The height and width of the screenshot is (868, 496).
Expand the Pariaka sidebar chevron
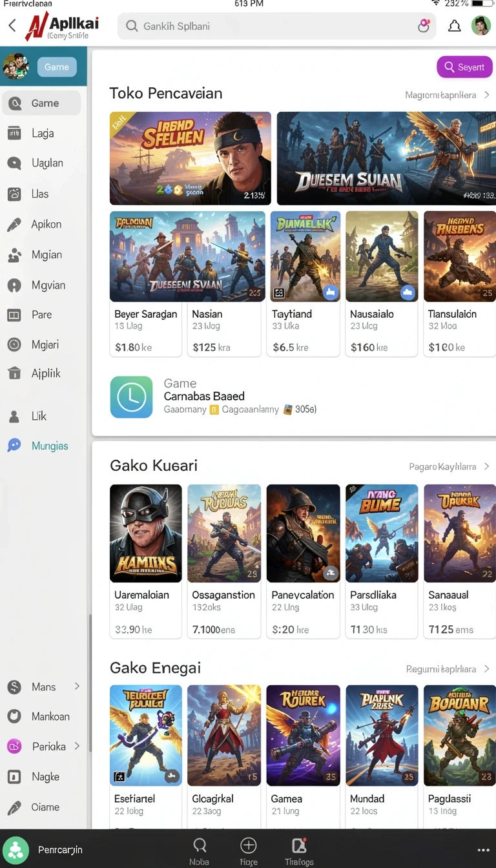[77, 745]
